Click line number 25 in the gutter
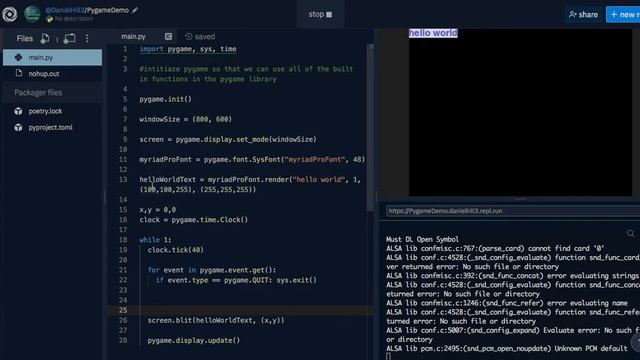 123,310
